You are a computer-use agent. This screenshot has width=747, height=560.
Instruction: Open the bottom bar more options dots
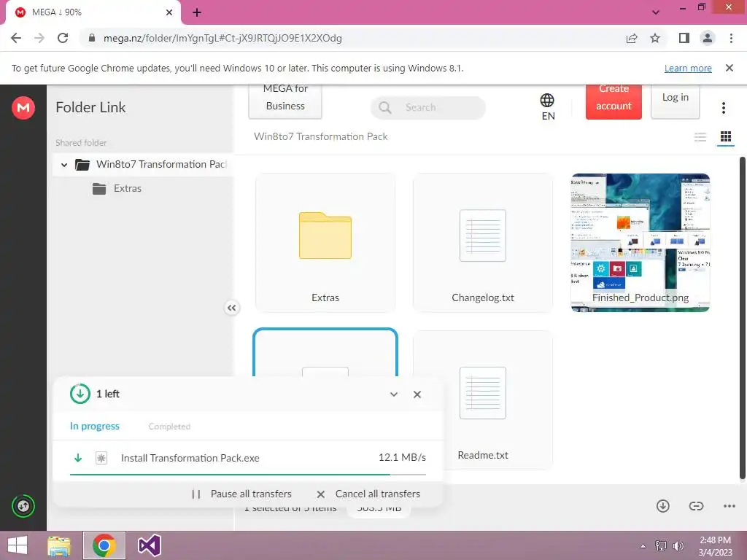pos(729,506)
